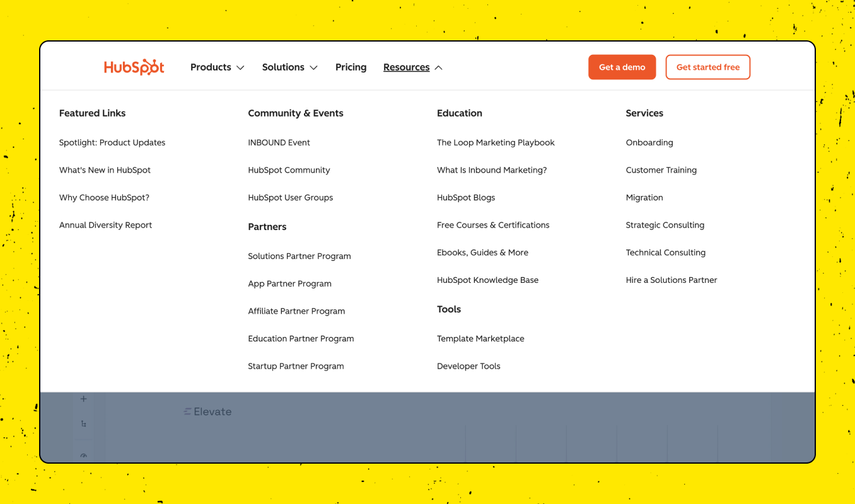Click the Featured Links heading

click(x=92, y=113)
